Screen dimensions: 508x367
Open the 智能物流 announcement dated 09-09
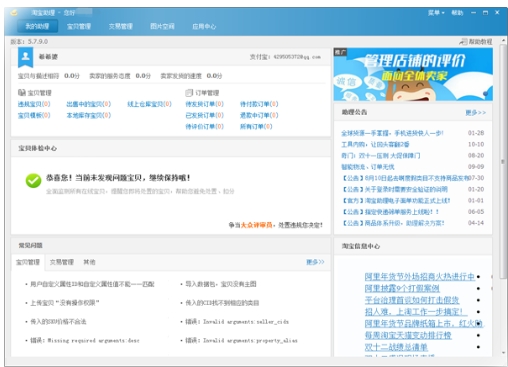tap(368, 167)
